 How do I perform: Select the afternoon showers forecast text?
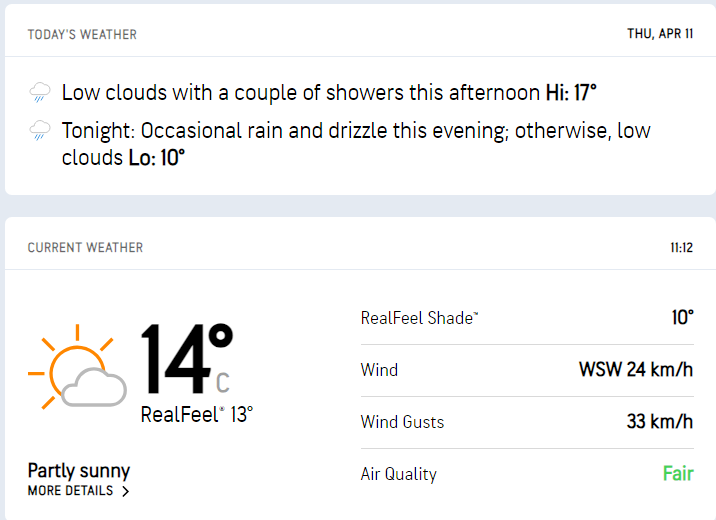point(300,93)
